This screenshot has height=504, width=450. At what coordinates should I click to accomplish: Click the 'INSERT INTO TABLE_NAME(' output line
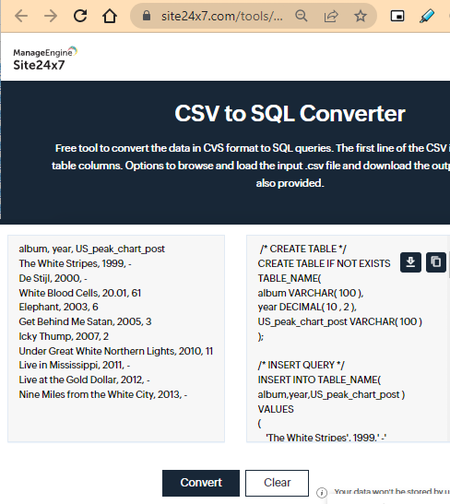319,380
